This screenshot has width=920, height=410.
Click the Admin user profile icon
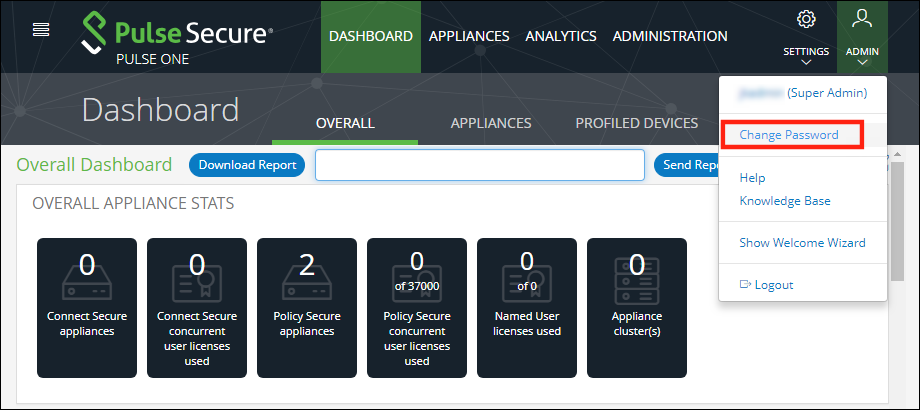point(861,19)
